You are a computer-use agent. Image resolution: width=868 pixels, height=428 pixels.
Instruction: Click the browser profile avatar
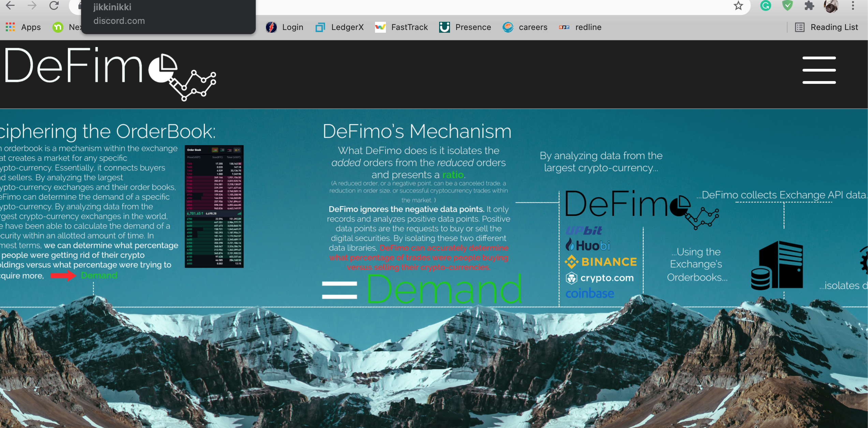pos(831,6)
